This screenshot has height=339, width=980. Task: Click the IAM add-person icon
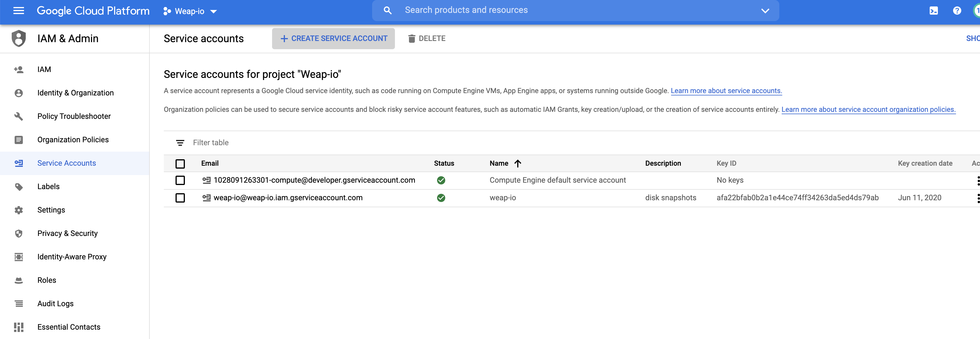coord(19,70)
